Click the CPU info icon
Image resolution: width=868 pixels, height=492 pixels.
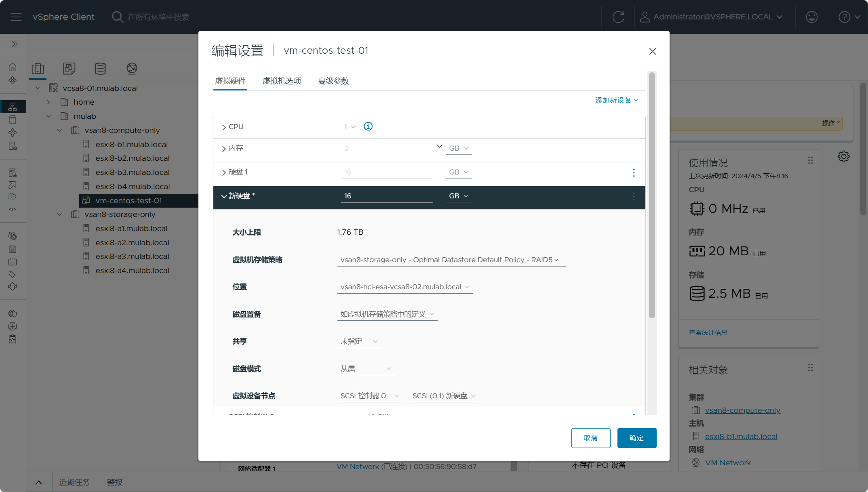[368, 126]
